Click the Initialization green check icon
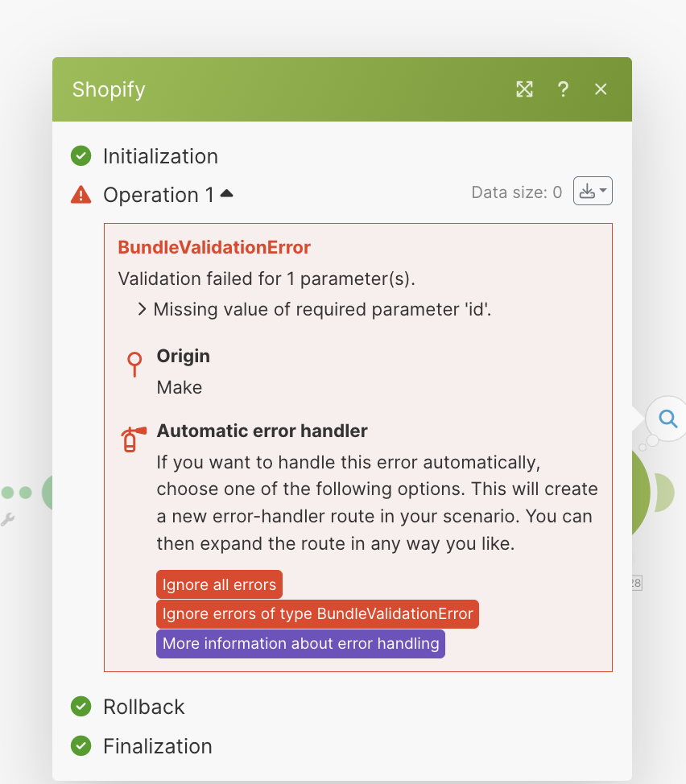This screenshot has width=686, height=784. coord(81,156)
